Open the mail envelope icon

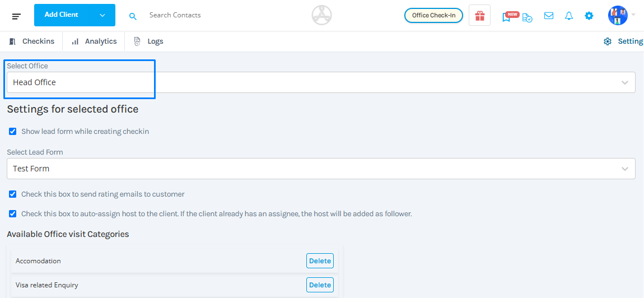[x=549, y=16]
